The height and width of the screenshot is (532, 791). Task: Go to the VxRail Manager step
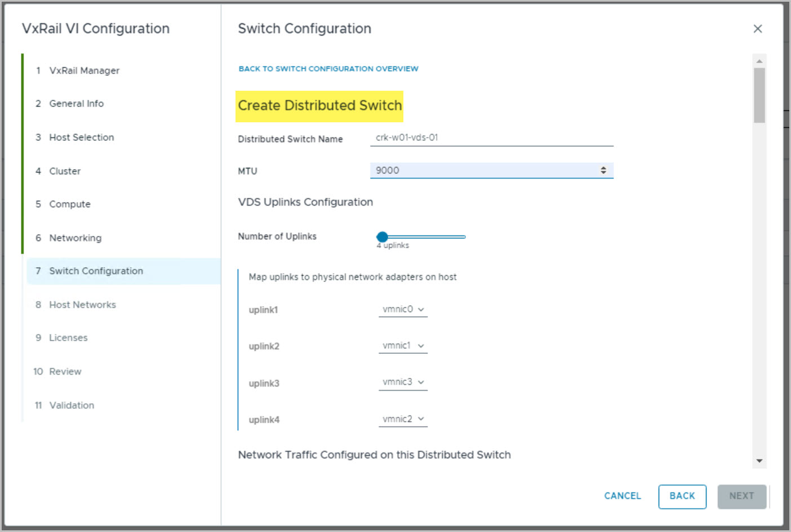click(84, 70)
